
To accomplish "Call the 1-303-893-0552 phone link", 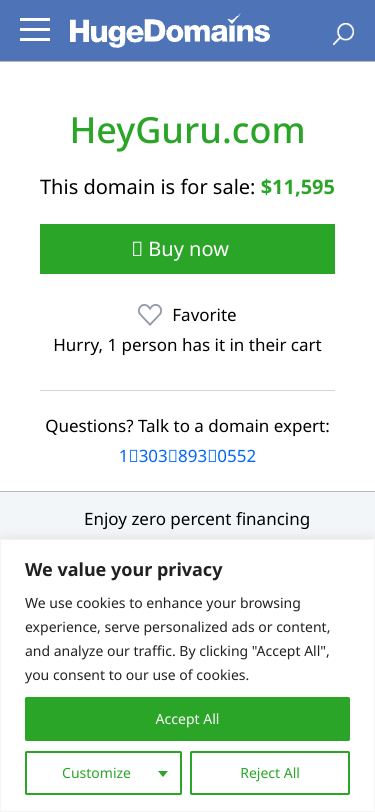I will pyautogui.click(x=188, y=456).
